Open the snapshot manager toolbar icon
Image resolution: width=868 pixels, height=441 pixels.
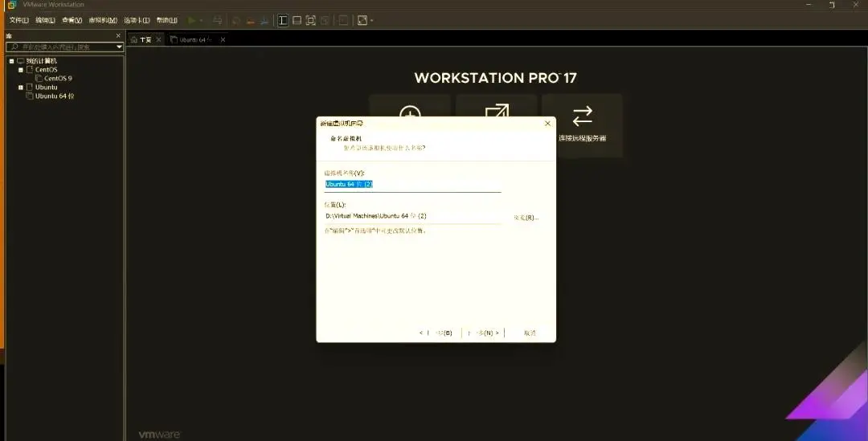(x=264, y=20)
